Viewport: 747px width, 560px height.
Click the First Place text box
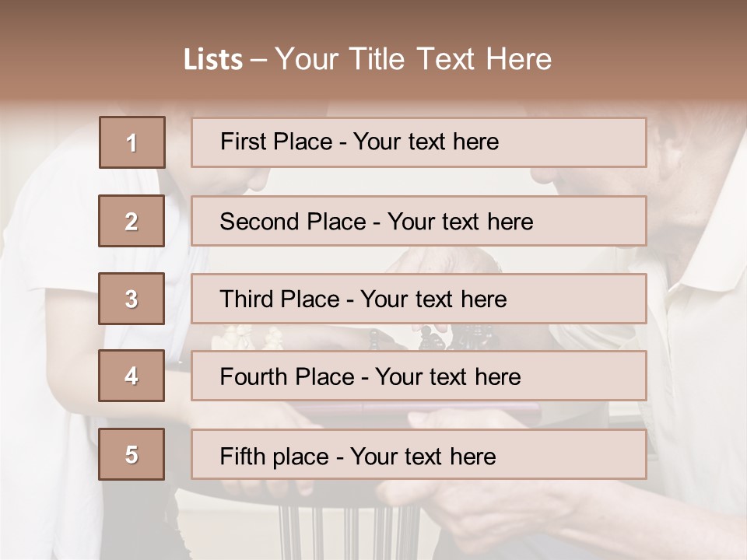pyautogui.click(x=419, y=142)
